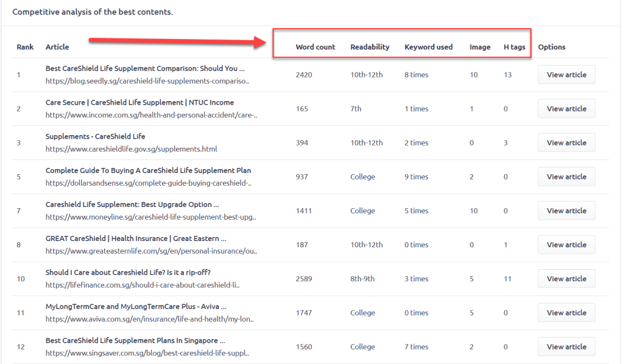Click word count value 2589
Viewport: 621px width, 364px height.
point(304,279)
